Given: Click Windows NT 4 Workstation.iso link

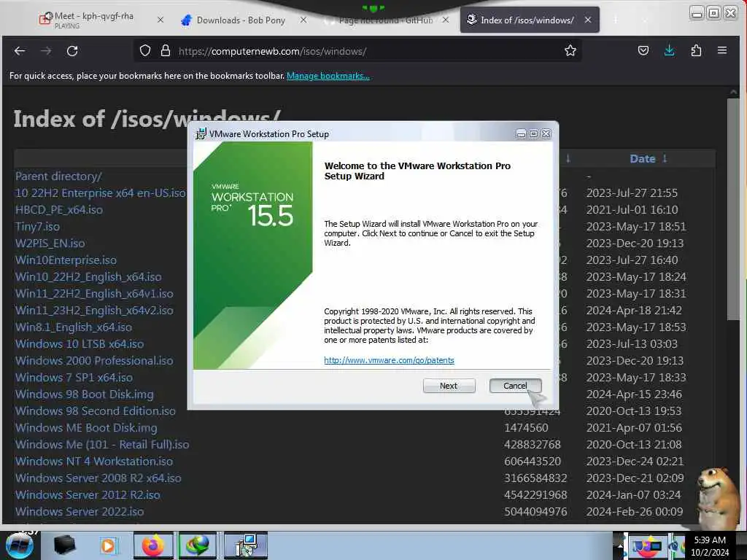Looking at the screenshot, I should [x=94, y=462].
